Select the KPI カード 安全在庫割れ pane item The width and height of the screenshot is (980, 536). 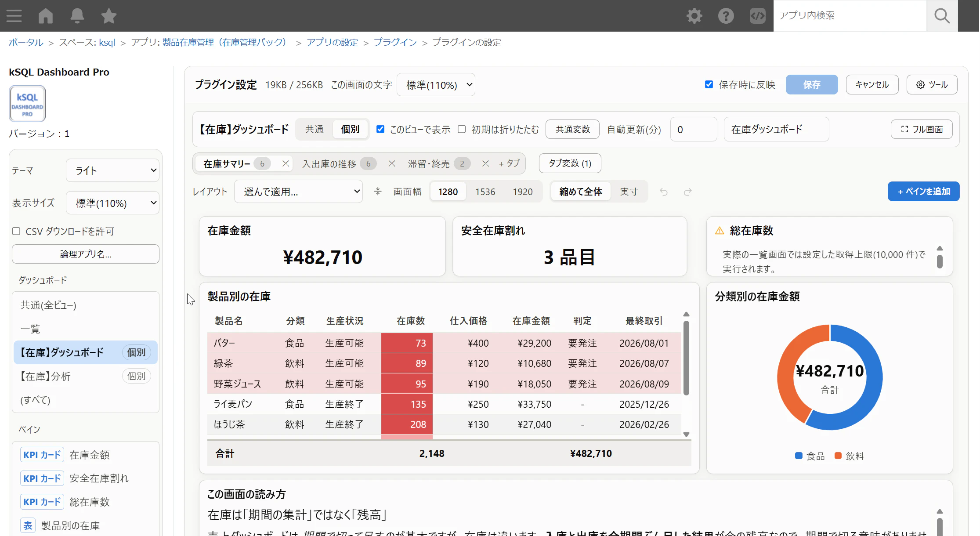click(x=86, y=478)
